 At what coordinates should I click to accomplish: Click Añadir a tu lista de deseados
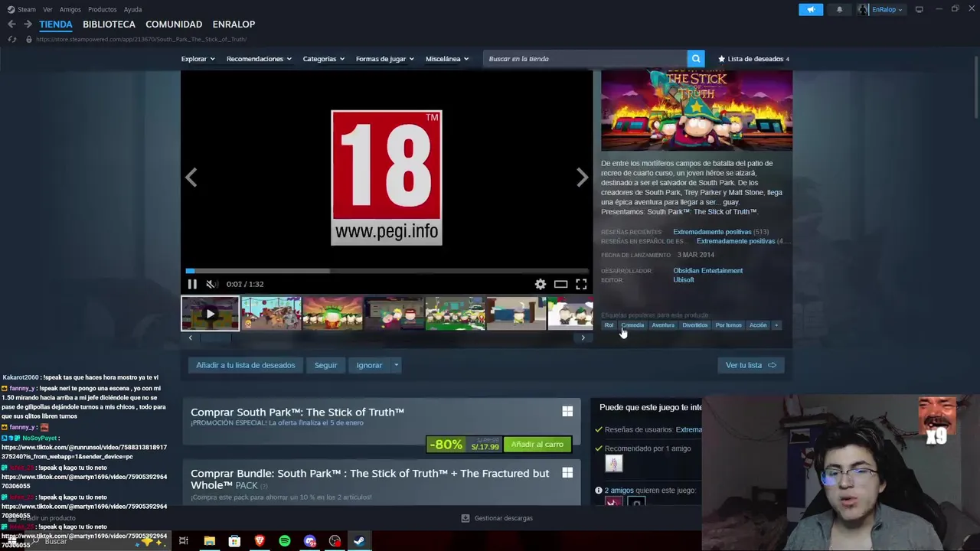[x=245, y=365]
